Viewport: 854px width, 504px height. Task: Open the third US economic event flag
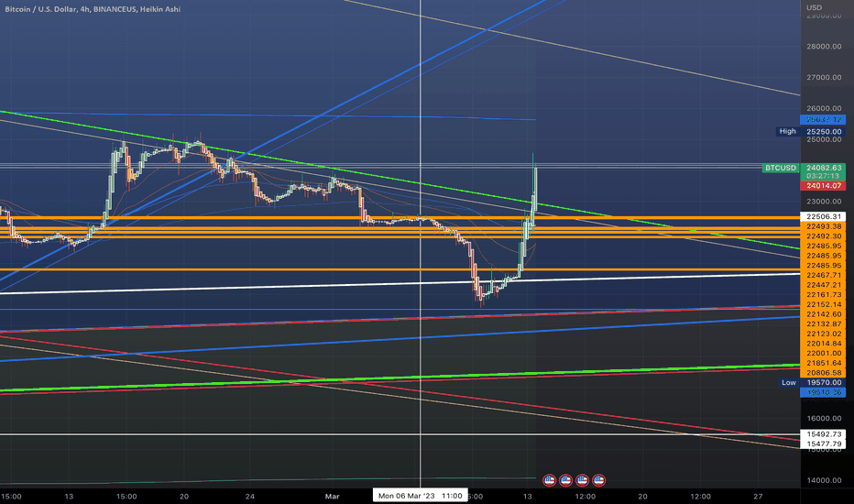point(582,480)
